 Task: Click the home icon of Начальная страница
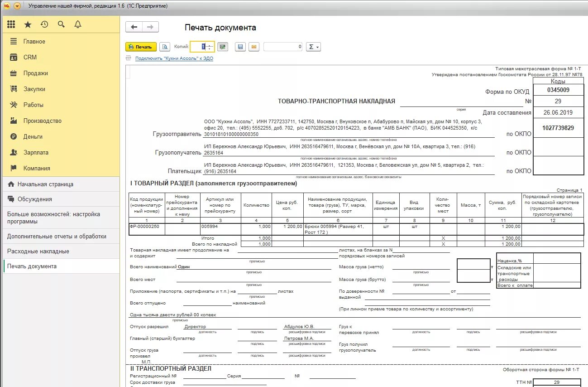(11, 184)
